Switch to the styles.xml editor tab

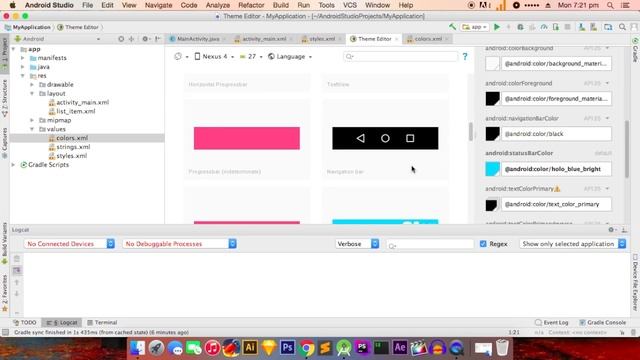click(x=322, y=39)
